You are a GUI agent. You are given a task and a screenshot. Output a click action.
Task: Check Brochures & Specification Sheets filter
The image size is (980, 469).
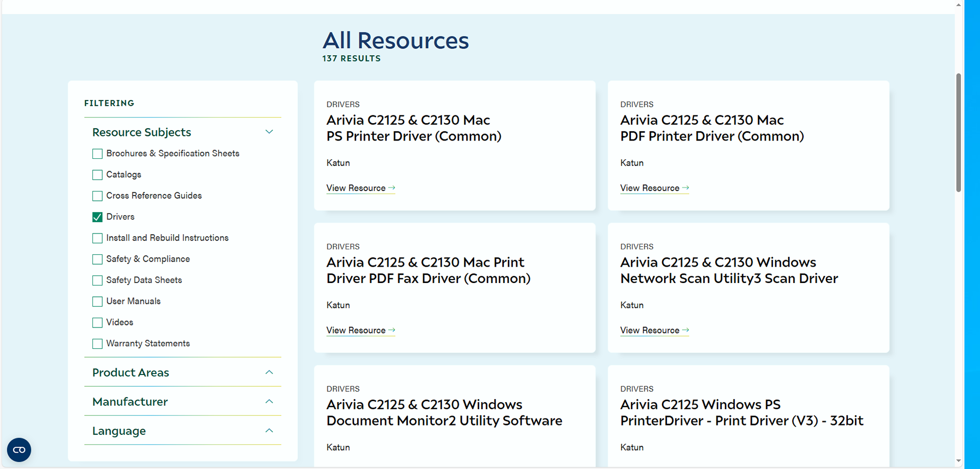pos(97,153)
